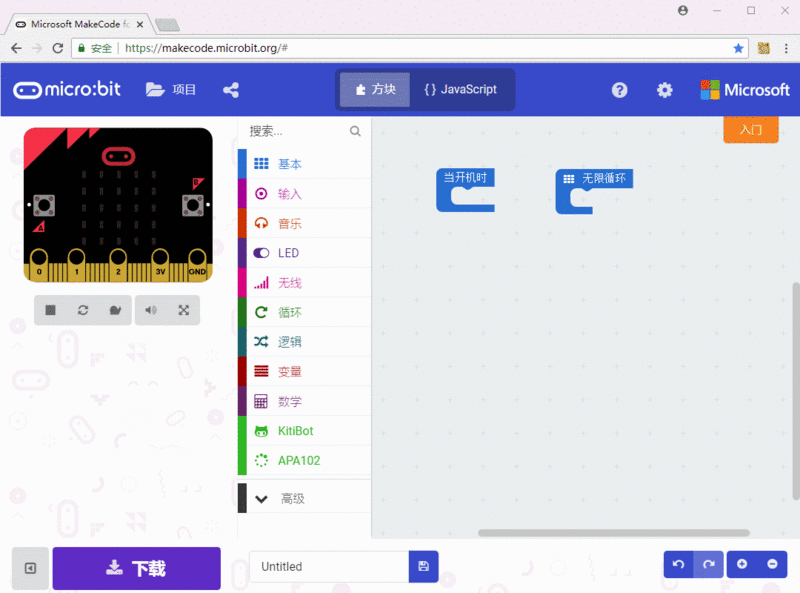Open the 项目 projects menu
The height and width of the screenshot is (593, 800).
coord(170,90)
